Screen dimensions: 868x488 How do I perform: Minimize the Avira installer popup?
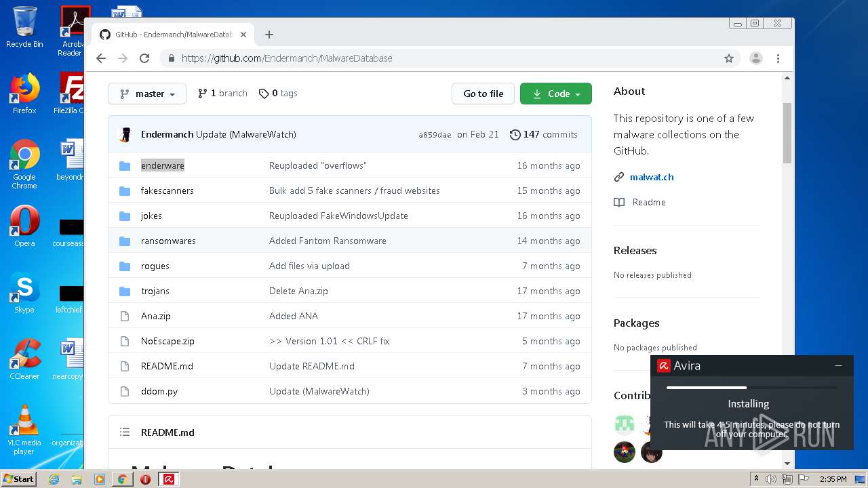(x=838, y=365)
